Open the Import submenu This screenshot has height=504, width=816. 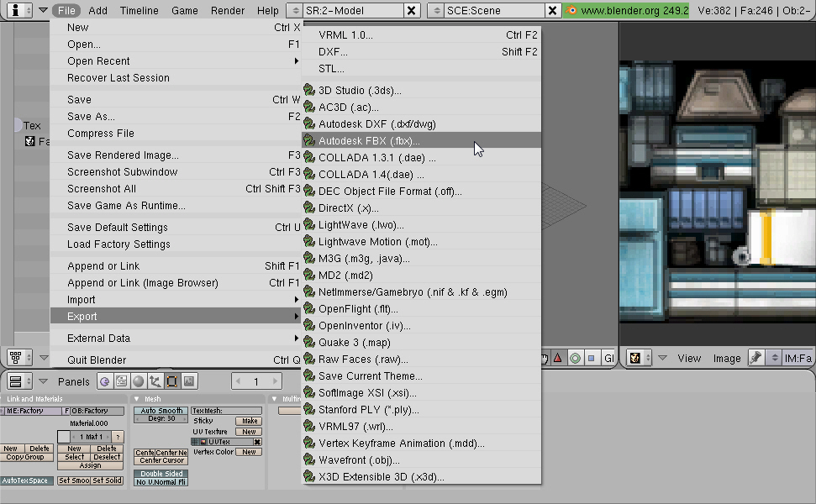coord(176,300)
